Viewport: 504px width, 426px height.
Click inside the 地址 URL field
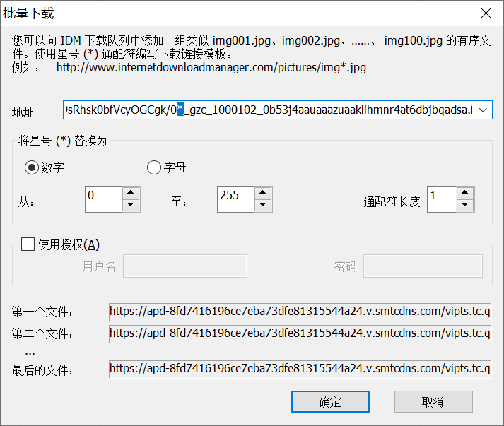click(269, 110)
